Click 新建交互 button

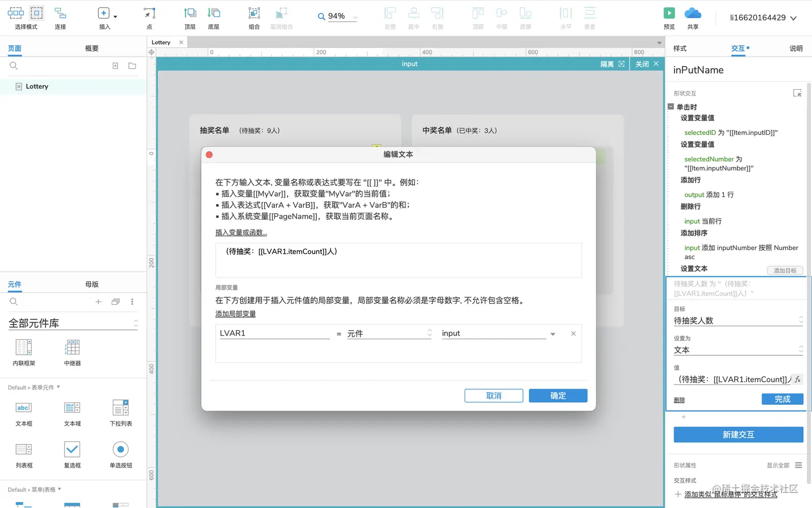pyautogui.click(x=738, y=434)
